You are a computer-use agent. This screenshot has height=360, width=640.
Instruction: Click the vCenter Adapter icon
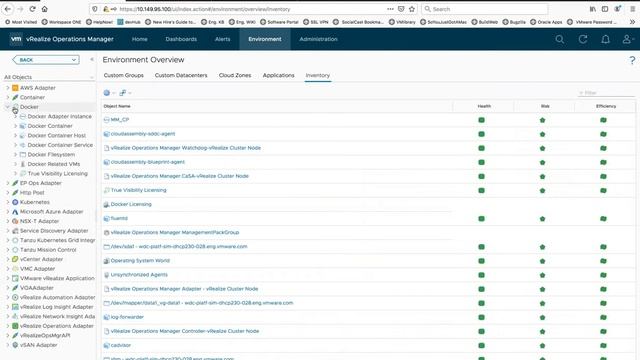point(15,259)
